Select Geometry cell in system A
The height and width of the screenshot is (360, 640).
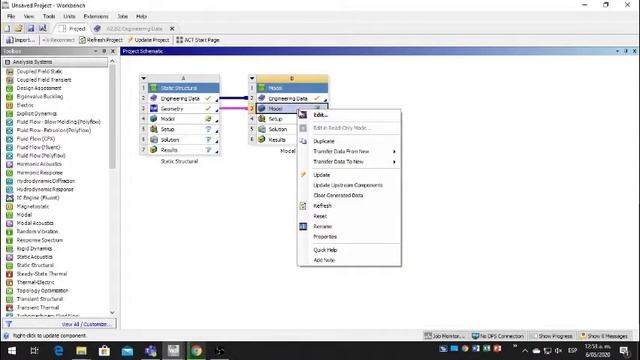pyautogui.click(x=183, y=109)
